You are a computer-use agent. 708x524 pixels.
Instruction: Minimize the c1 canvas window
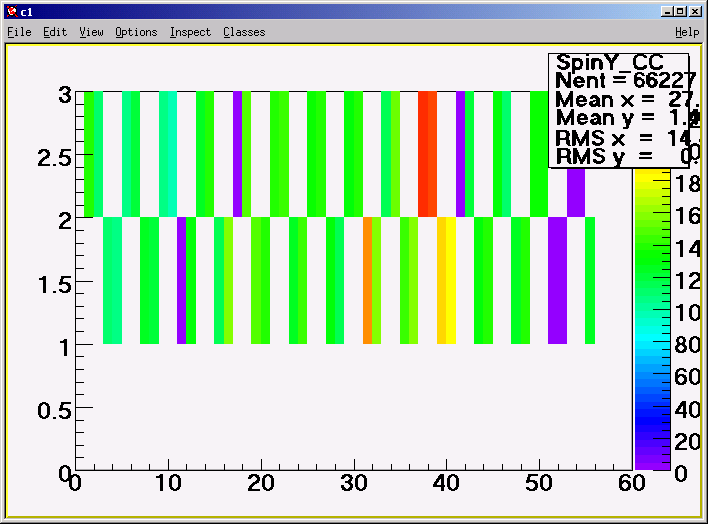[x=667, y=12]
